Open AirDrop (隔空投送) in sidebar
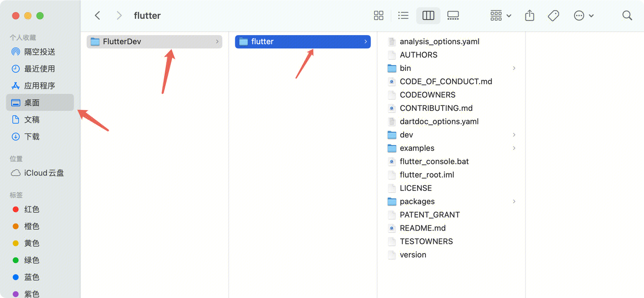Viewport: 644px width, 298px height. coord(39,52)
